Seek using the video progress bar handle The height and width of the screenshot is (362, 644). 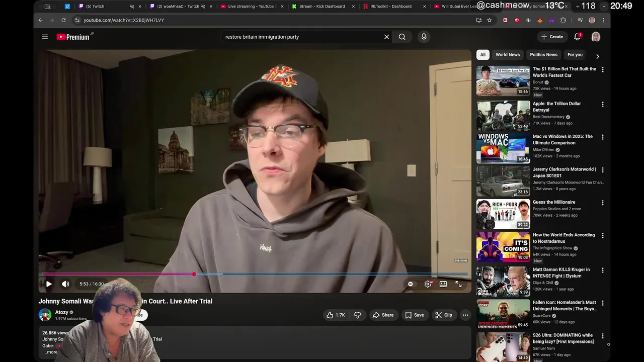click(x=194, y=274)
